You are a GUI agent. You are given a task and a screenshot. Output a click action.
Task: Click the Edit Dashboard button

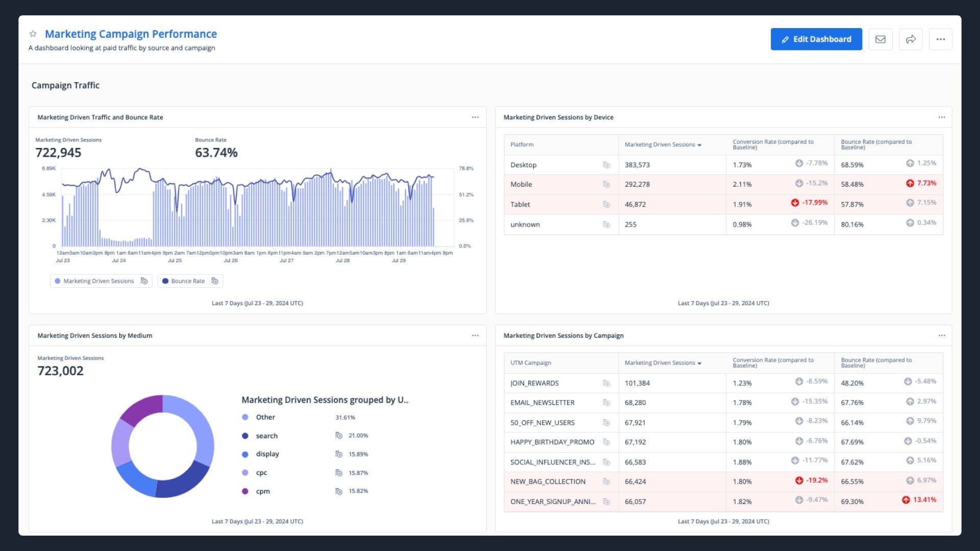click(816, 39)
